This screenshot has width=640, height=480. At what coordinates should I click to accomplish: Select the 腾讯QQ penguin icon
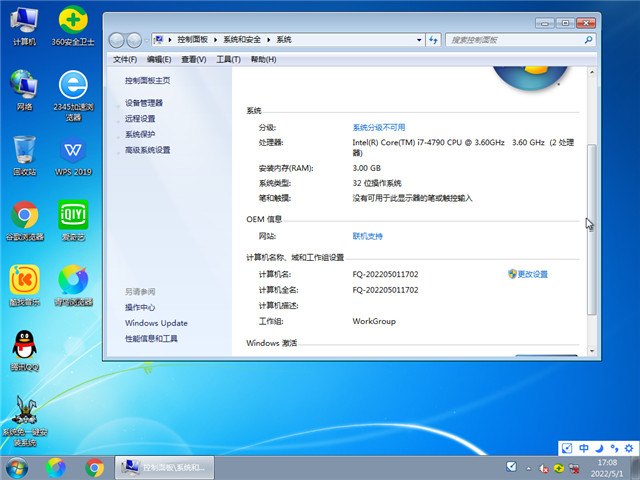point(24,351)
